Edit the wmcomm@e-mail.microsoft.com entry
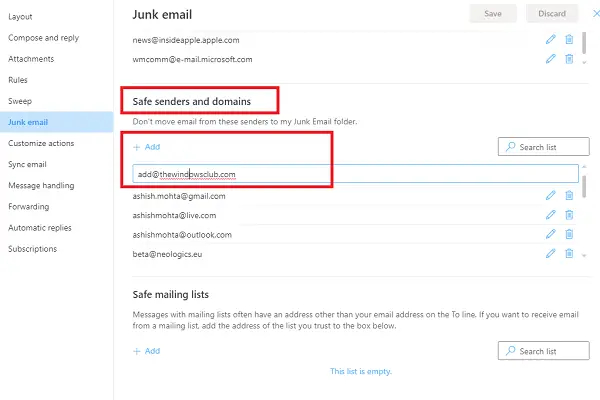Screen dimensions: 600x400 [x=550, y=58]
